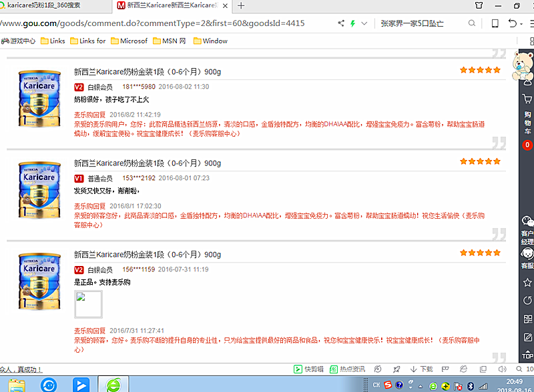The height and width of the screenshot is (392, 534).
Task: Toggle the lightning speed mode icon
Action: coord(352,23)
